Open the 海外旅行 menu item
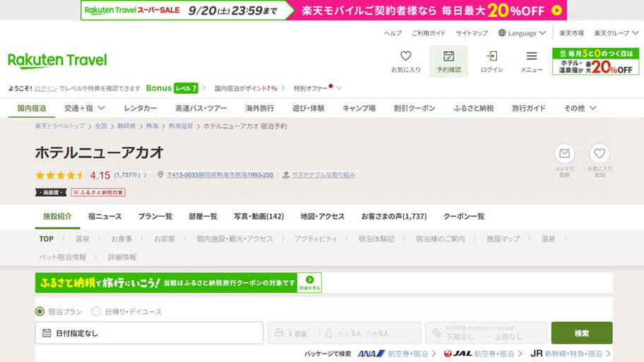 click(260, 108)
